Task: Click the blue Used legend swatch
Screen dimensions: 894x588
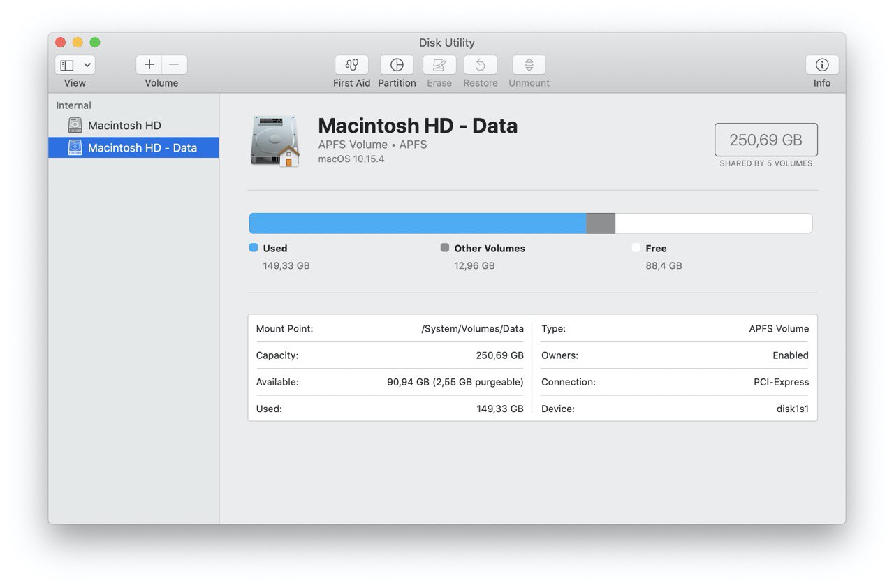Action: point(254,247)
